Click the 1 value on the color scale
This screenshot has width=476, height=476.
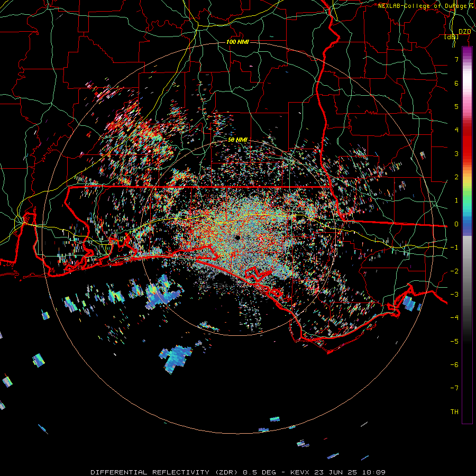tap(456, 200)
